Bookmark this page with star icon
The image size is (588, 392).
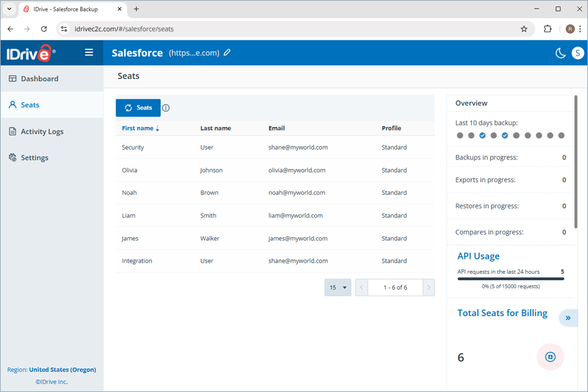(x=523, y=29)
